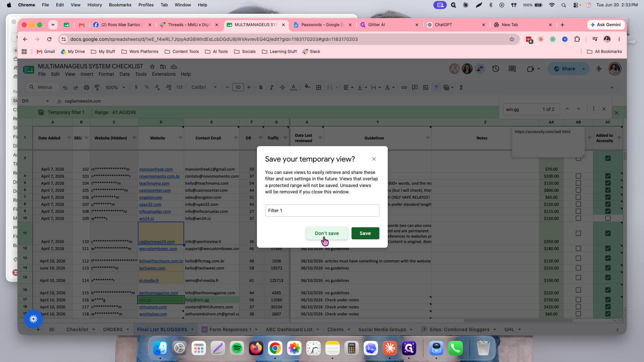644x362 pixels.
Task: Click the Gemini sparkle icon in Sheets
Action: (x=599, y=69)
